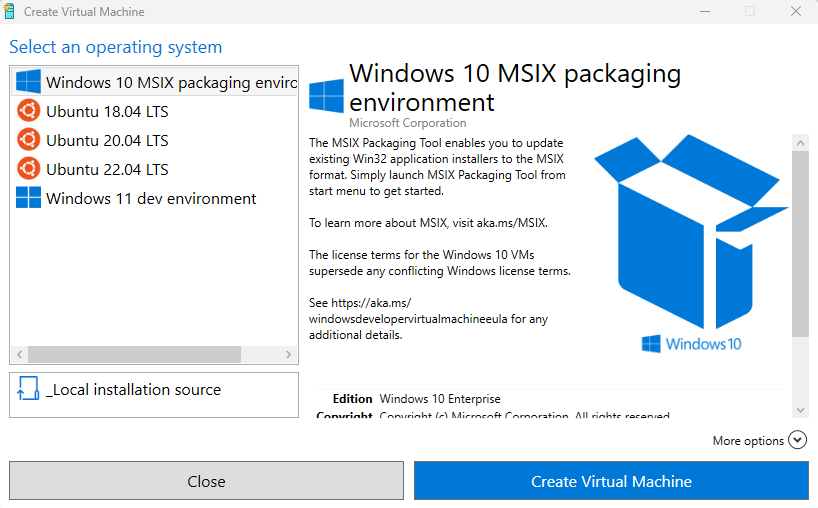The height and width of the screenshot is (508, 818).
Task: Choose Windows 11 dev environment entry
Action: (x=151, y=198)
